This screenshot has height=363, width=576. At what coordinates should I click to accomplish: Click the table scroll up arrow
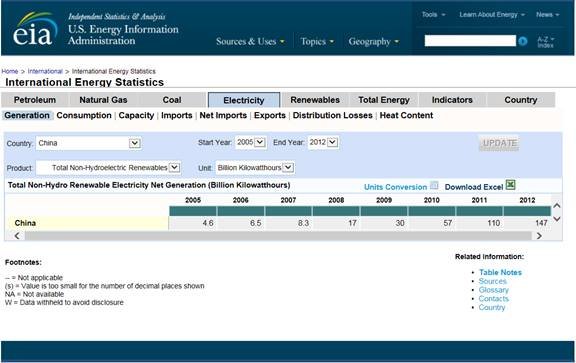[557, 206]
